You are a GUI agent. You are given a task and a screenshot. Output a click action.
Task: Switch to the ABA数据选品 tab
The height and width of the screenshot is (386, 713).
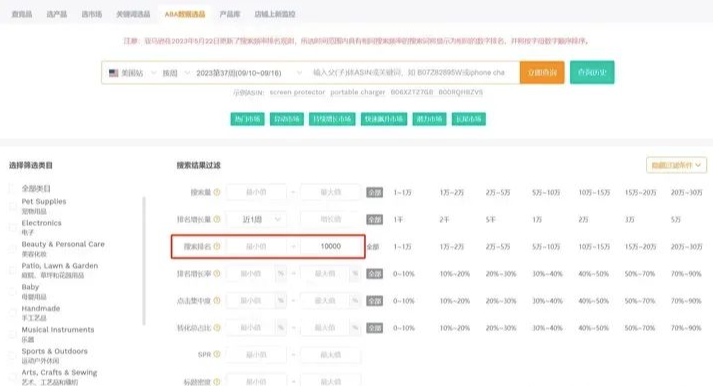point(185,14)
